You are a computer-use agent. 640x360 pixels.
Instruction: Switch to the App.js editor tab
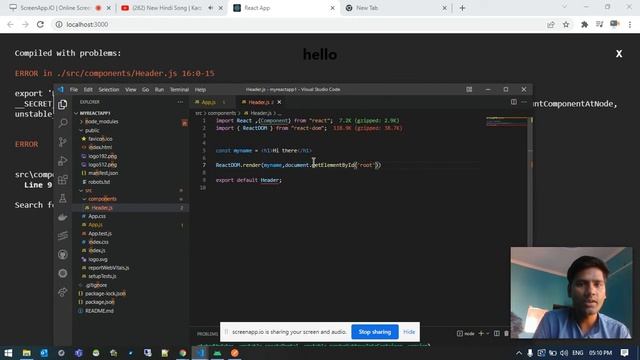click(x=208, y=102)
